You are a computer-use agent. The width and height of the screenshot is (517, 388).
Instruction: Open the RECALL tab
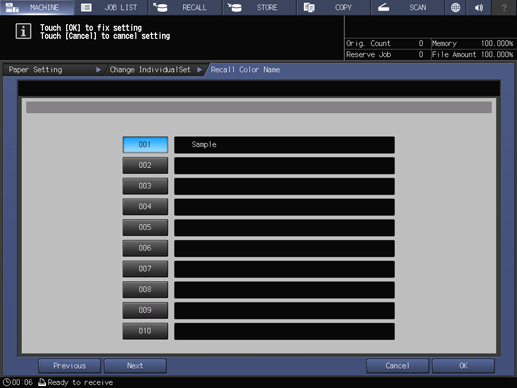185,7
